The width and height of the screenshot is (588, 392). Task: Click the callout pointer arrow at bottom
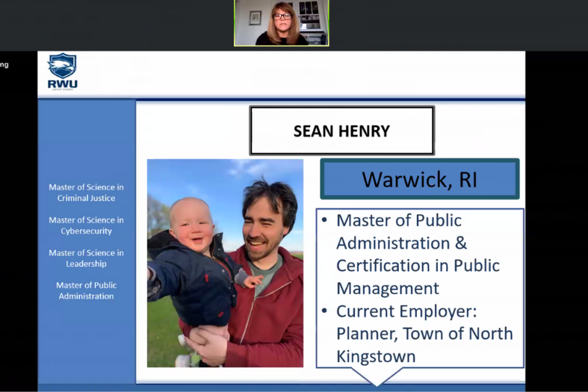pos(376,376)
